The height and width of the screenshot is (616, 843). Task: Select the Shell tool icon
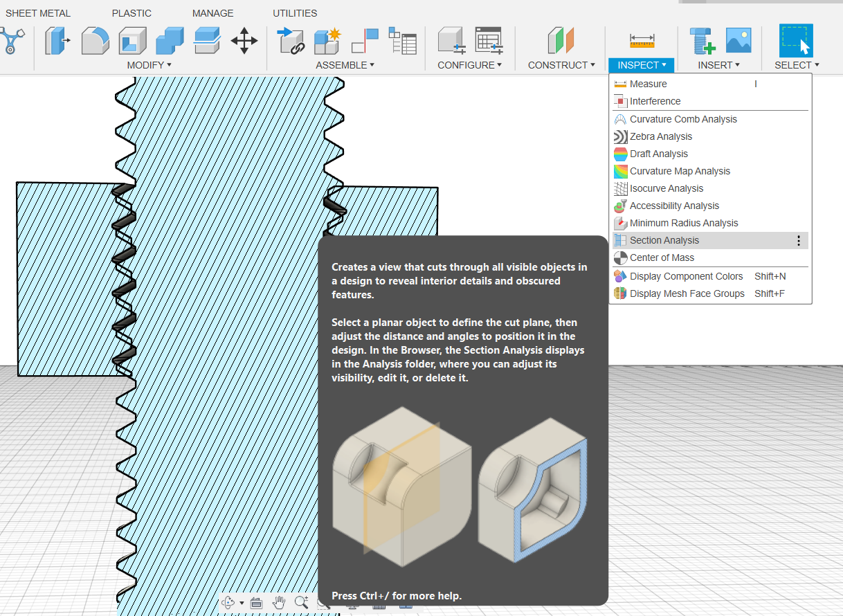(132, 40)
